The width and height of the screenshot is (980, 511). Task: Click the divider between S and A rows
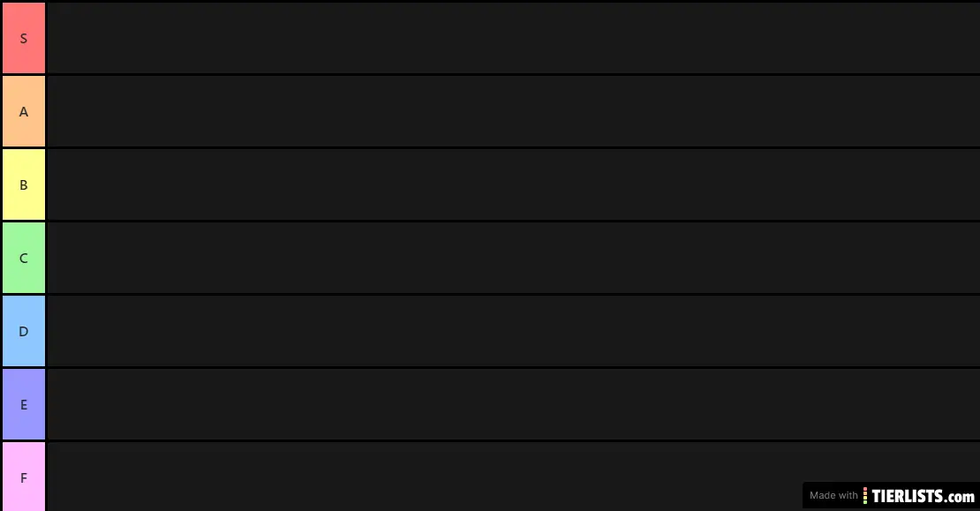point(490,74)
